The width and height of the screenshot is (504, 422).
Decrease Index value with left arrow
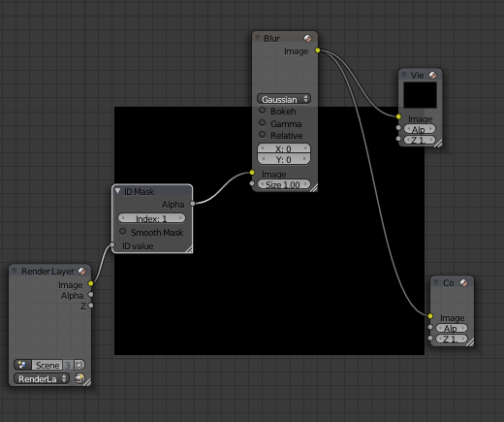123,218
